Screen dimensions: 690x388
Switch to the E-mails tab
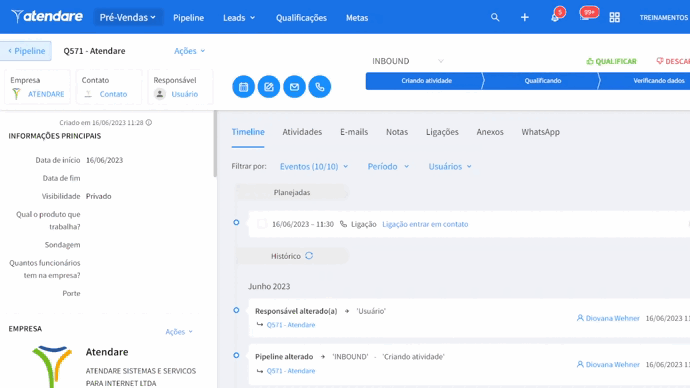pyautogui.click(x=354, y=132)
